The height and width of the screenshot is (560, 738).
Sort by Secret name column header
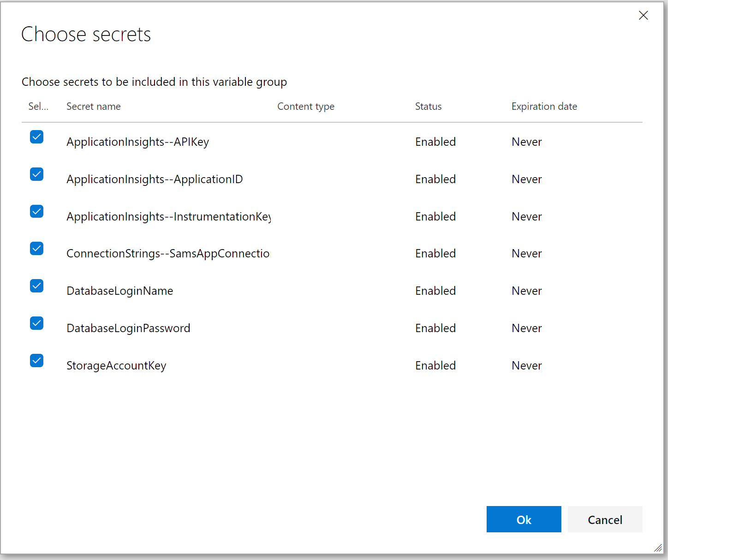94,107
